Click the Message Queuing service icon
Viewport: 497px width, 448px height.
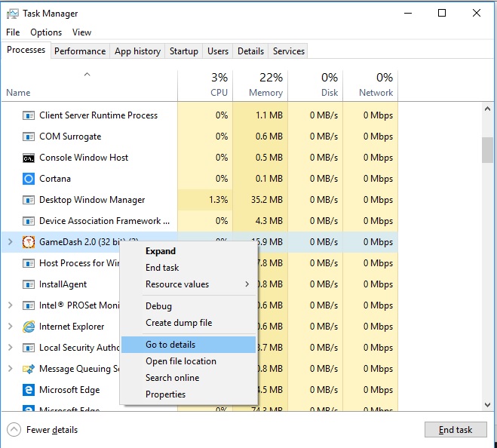[29, 369]
